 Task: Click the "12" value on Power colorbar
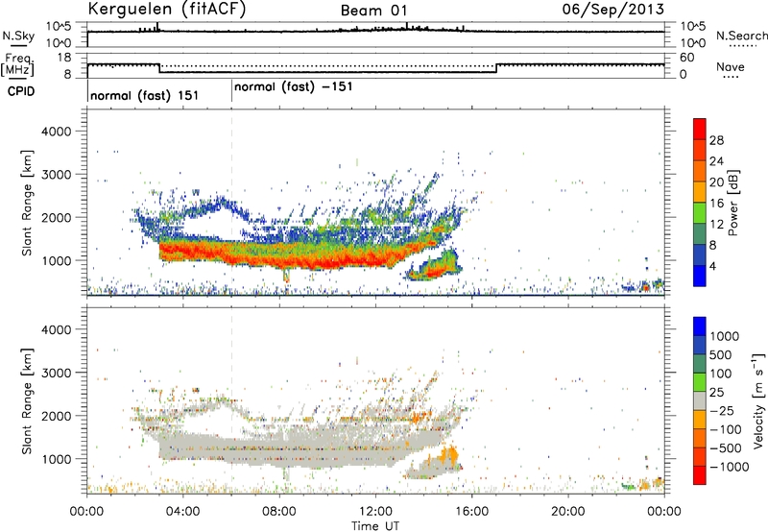click(x=716, y=225)
